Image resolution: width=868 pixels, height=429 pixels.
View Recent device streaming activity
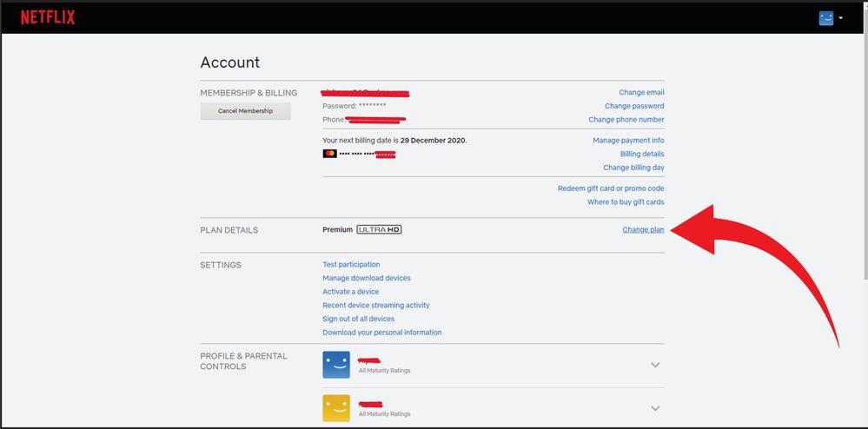tap(376, 305)
